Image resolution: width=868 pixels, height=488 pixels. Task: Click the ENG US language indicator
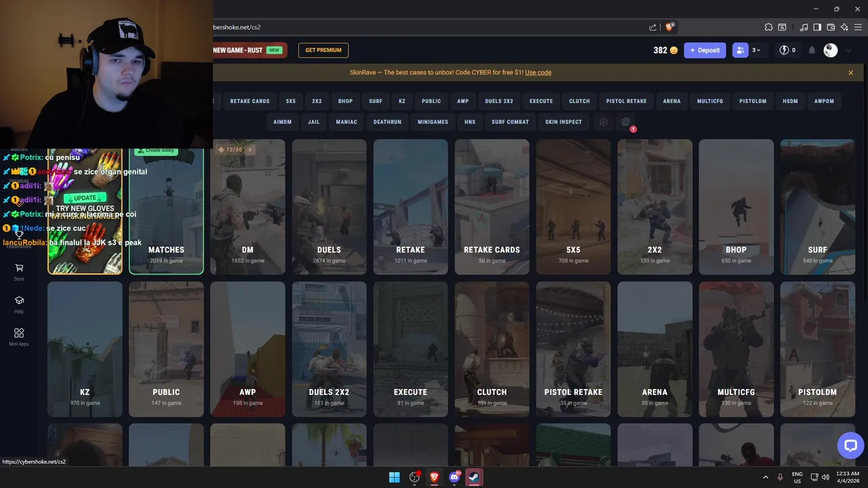click(797, 477)
